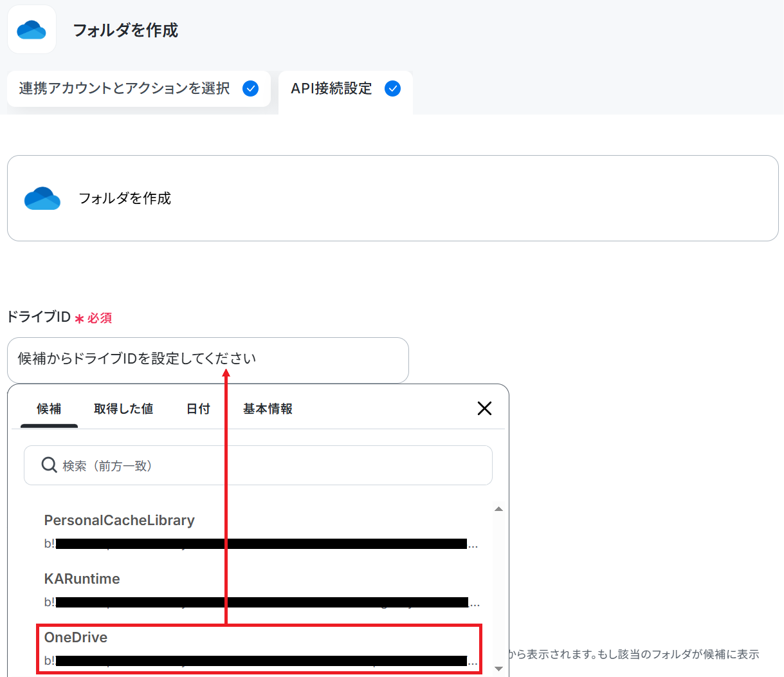Open the ドライブID dropdown field
Viewport: 784px width, 677px height.
pyautogui.click(x=208, y=360)
